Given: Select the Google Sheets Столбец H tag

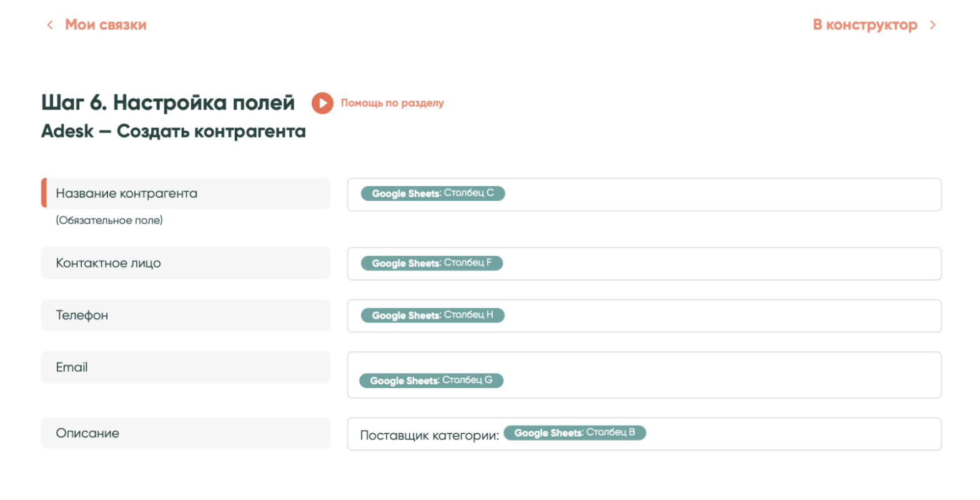Looking at the screenshot, I should [x=432, y=315].
